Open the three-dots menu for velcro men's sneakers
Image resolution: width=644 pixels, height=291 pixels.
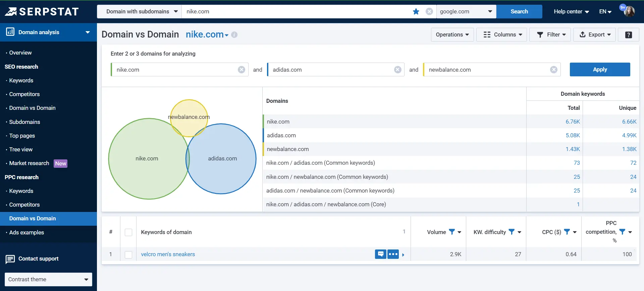(393, 254)
